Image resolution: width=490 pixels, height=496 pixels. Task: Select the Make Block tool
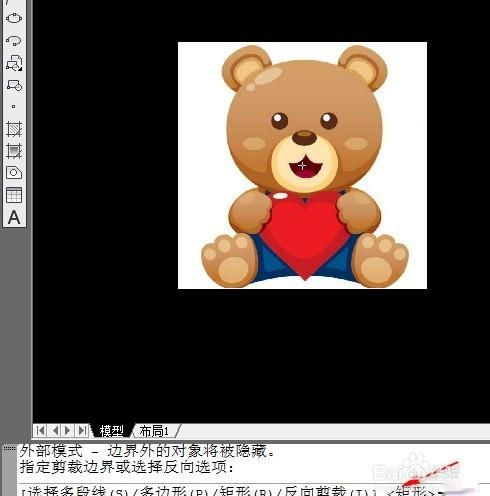14,85
